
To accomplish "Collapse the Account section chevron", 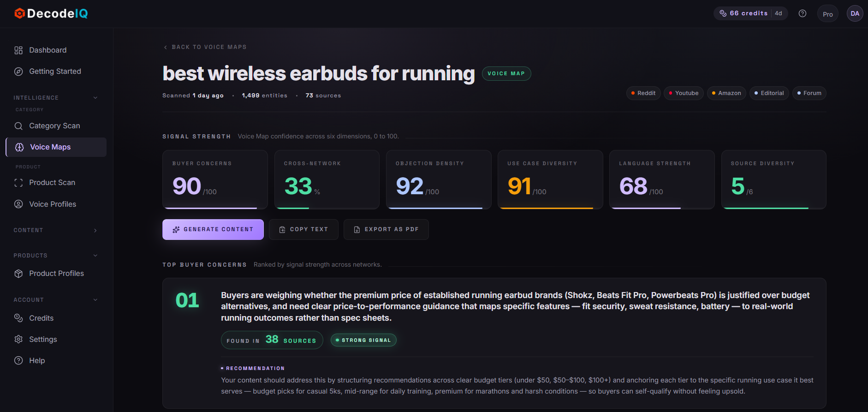I will tap(95, 300).
